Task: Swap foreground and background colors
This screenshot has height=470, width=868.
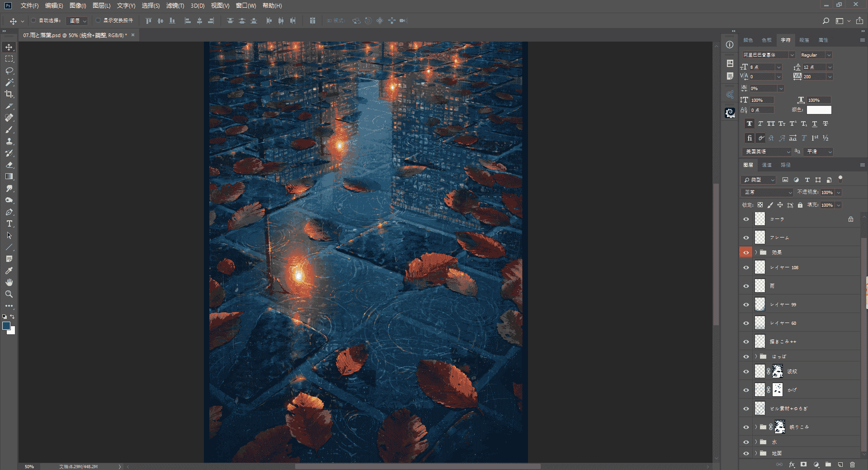Action: point(12,316)
